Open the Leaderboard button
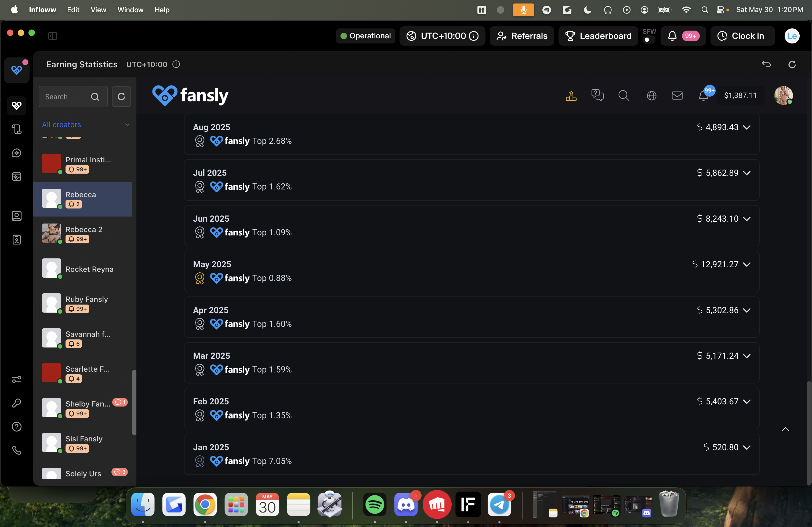812x527 pixels. click(598, 36)
